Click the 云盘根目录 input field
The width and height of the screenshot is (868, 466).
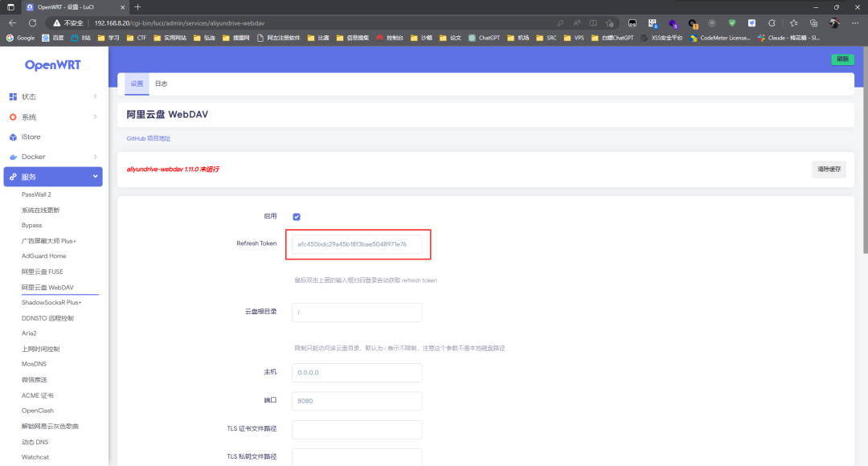357,313
